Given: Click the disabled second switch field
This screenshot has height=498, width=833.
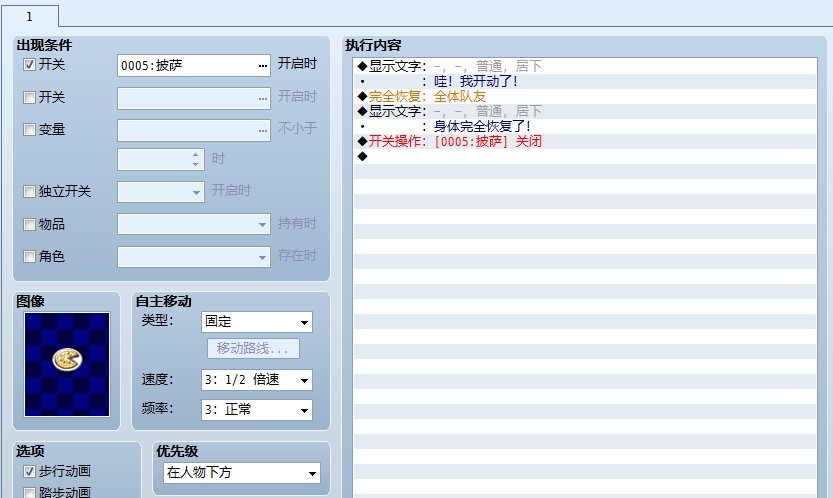Looking at the screenshot, I should point(194,98).
